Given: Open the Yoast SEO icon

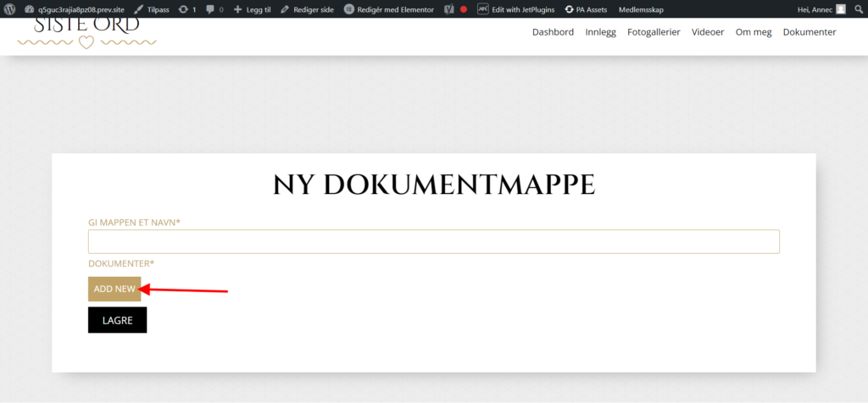Looking at the screenshot, I should pos(449,9).
